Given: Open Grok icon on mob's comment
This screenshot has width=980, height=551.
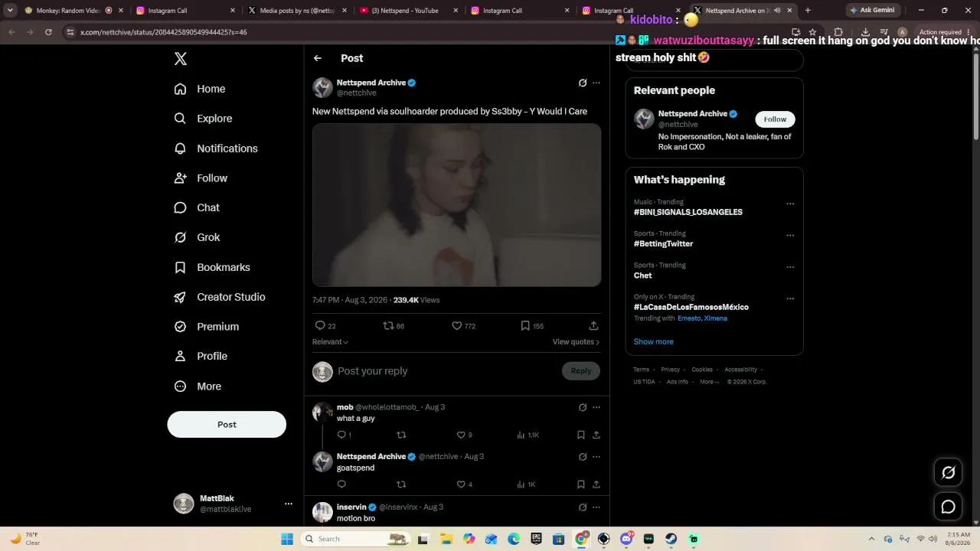Looking at the screenshot, I should coord(583,407).
